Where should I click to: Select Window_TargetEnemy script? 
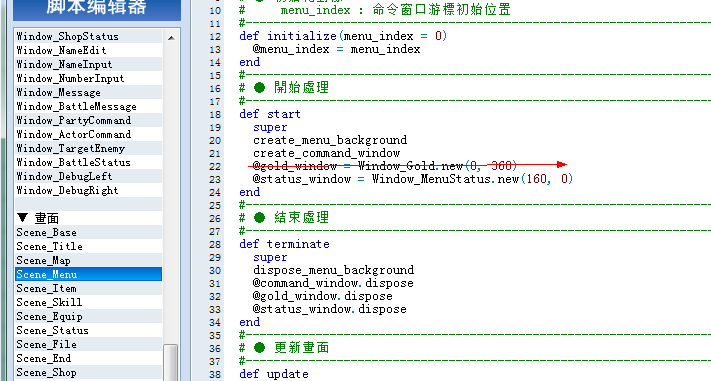pos(88,149)
